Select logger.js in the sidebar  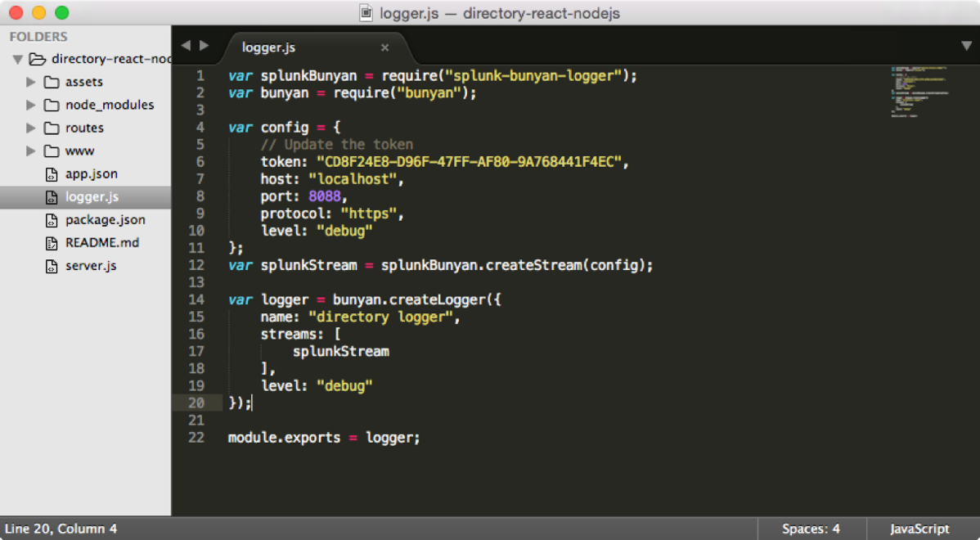point(86,197)
